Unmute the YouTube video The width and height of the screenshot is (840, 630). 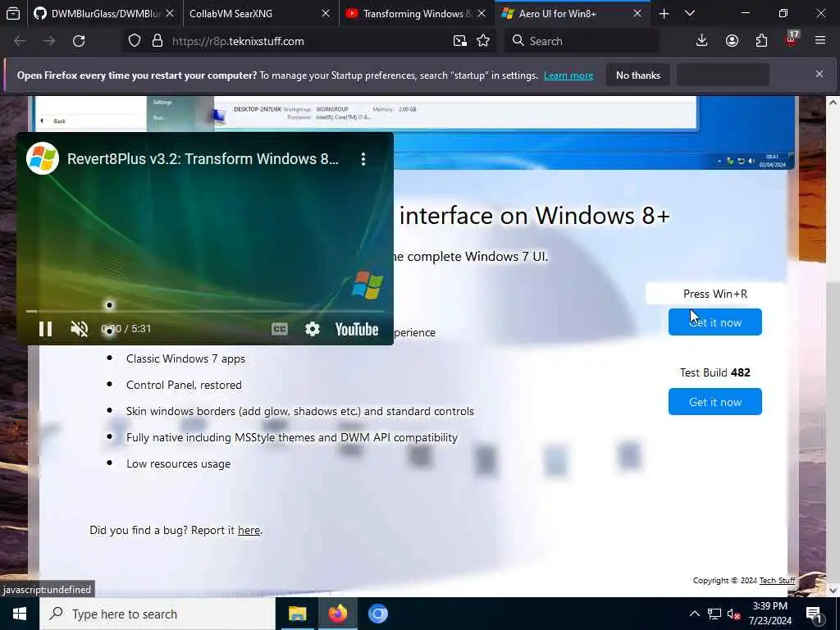pyautogui.click(x=80, y=328)
